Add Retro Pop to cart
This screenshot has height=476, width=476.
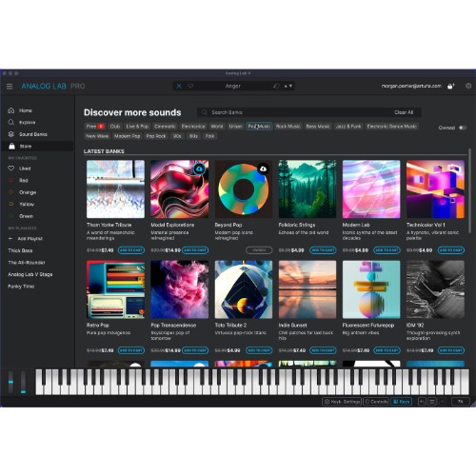131,350
